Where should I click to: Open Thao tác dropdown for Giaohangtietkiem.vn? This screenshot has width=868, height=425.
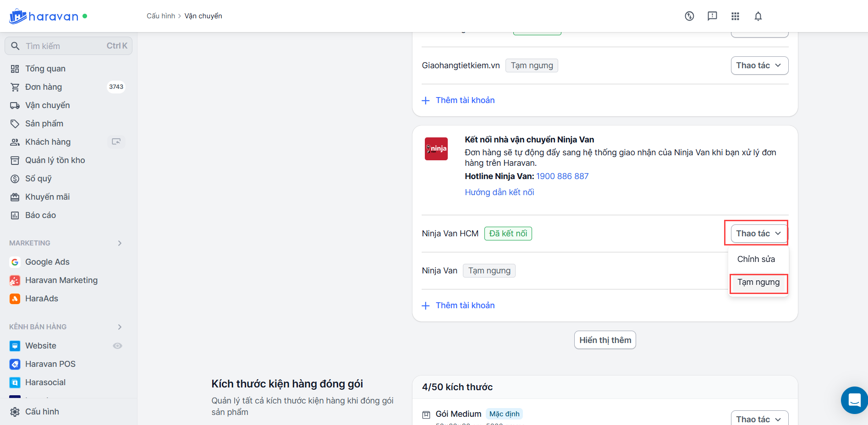[759, 65]
